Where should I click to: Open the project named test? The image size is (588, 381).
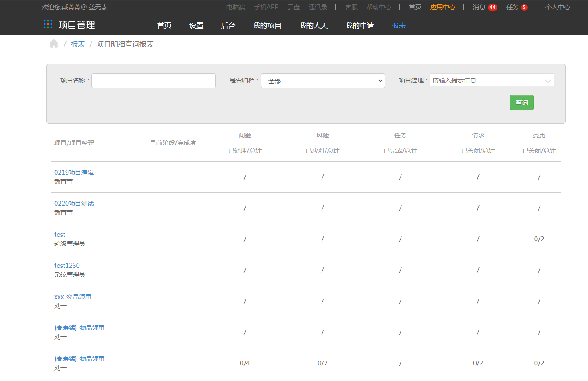point(60,235)
